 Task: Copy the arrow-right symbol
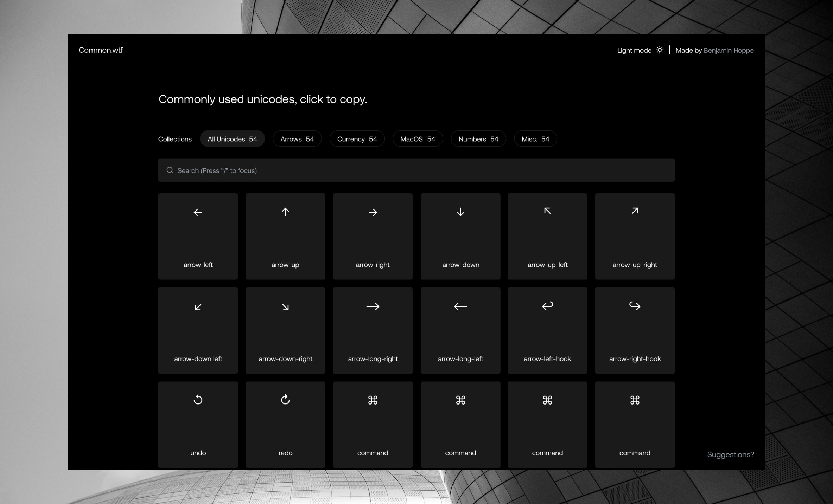point(373,236)
